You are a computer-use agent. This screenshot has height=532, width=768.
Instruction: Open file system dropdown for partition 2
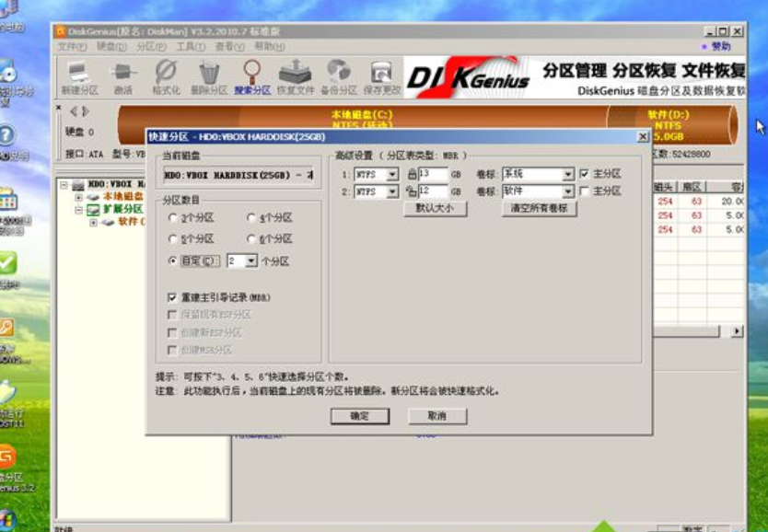(392, 191)
